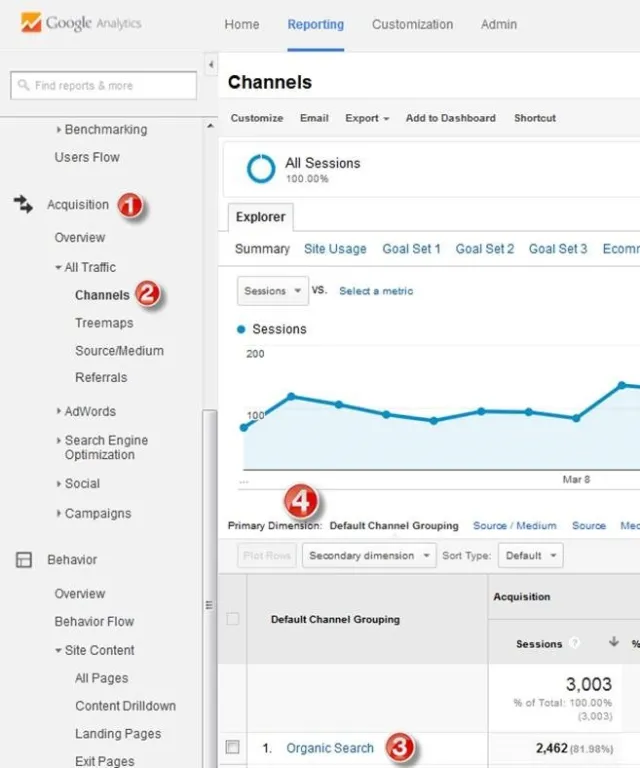This screenshot has height=768, width=640.
Task: Click the sidebar resize grip handle
Action: point(209,605)
